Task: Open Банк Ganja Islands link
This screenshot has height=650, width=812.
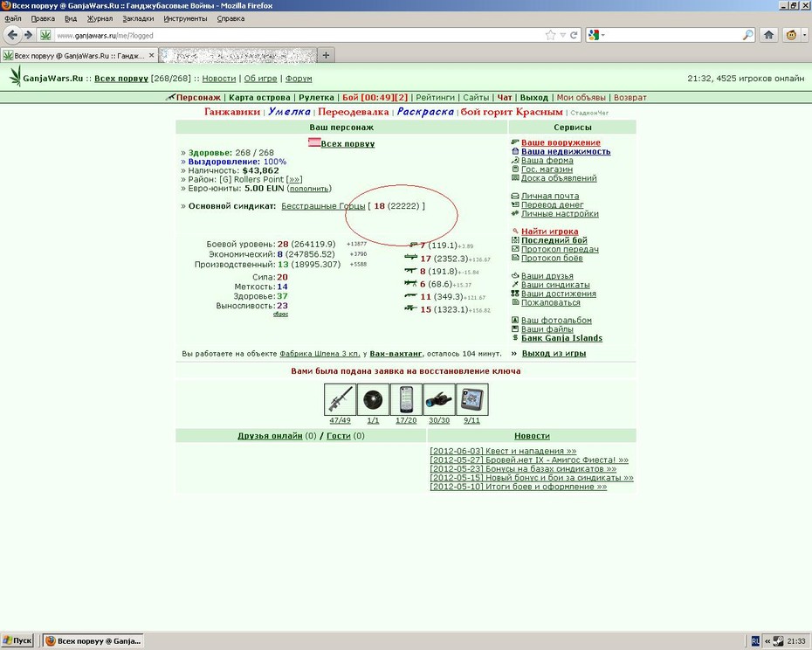Action: 562,338
